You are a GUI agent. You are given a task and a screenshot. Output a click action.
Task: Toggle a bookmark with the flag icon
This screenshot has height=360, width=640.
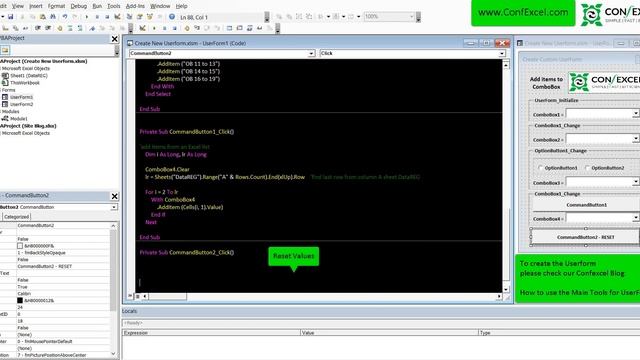[92, 28]
